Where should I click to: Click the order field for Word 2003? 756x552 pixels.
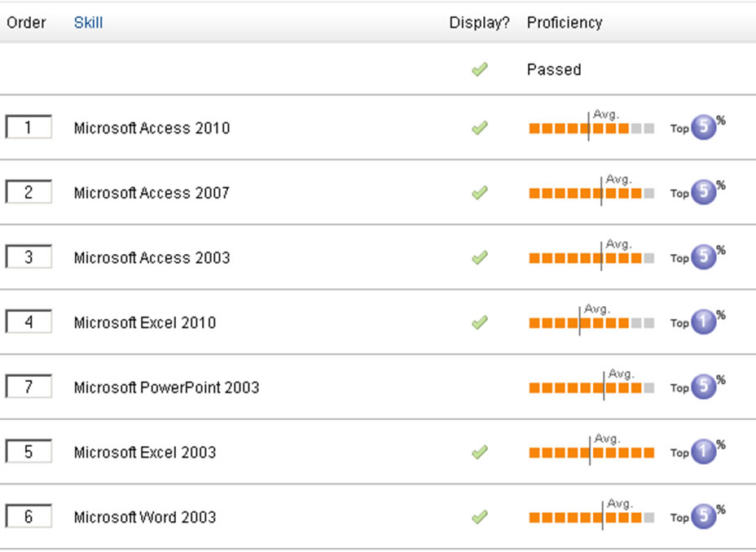[x=29, y=516]
